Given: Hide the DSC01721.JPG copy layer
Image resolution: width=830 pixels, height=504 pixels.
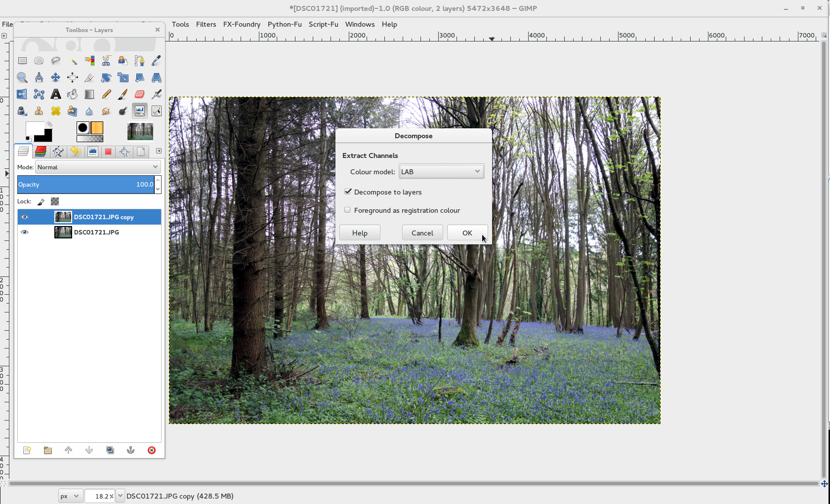Looking at the screenshot, I should [25, 217].
